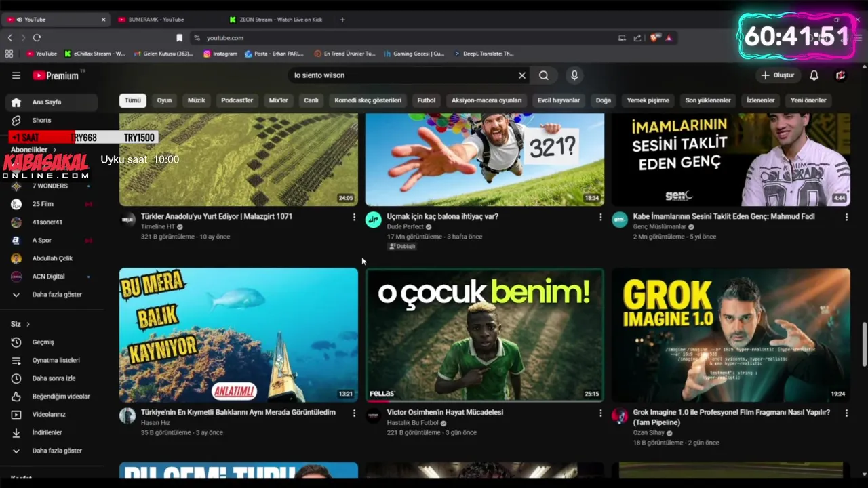Image resolution: width=868 pixels, height=488 pixels.
Task: Reload the page with refresh icon
Action: point(37,38)
